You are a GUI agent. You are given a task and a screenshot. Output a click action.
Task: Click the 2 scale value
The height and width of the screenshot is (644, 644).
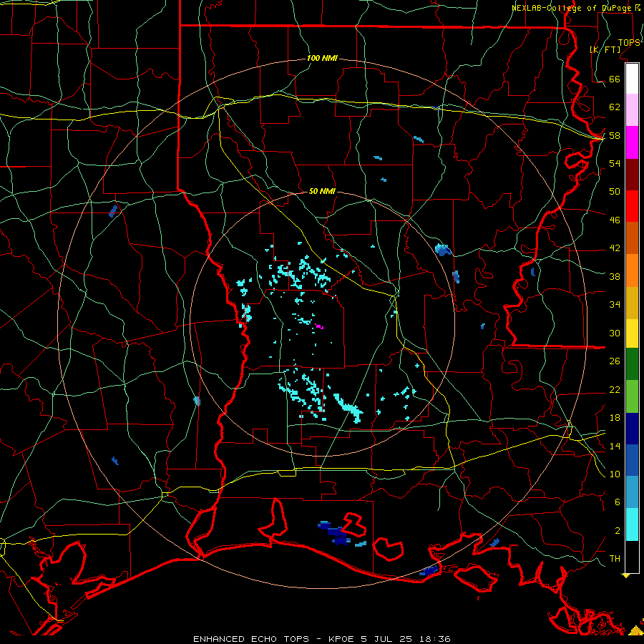pos(617,530)
